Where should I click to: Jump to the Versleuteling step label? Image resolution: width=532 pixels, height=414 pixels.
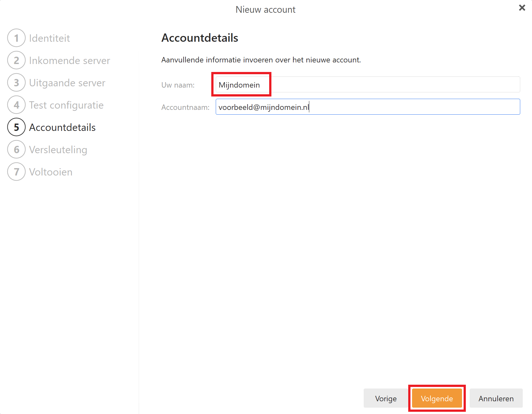[58, 150]
